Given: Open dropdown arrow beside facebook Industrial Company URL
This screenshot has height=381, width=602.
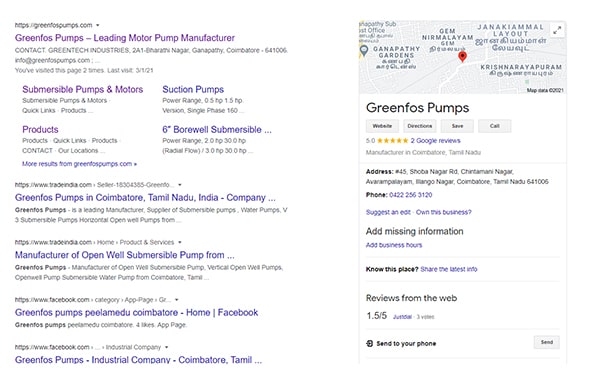Looking at the screenshot, I should tap(167, 347).
